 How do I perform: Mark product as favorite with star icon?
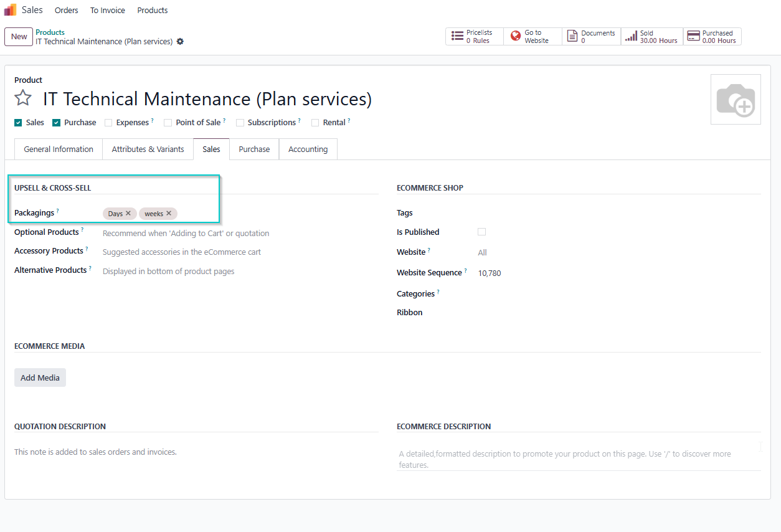pyautogui.click(x=23, y=98)
